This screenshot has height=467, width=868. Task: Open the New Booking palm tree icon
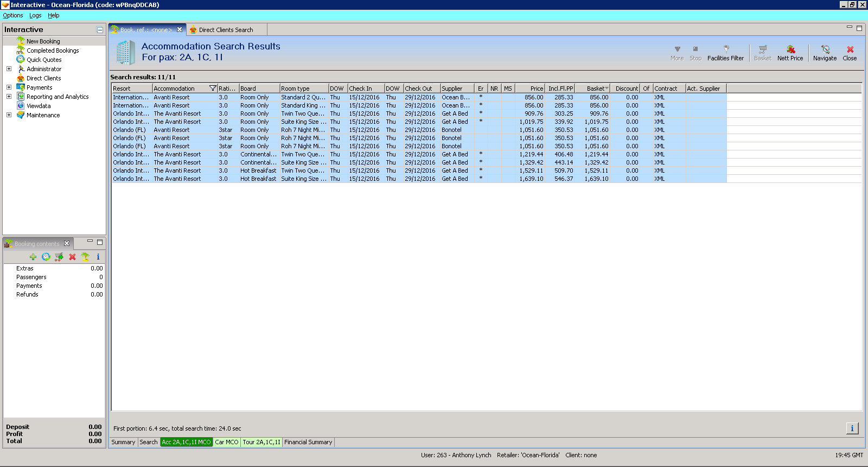tap(21, 41)
